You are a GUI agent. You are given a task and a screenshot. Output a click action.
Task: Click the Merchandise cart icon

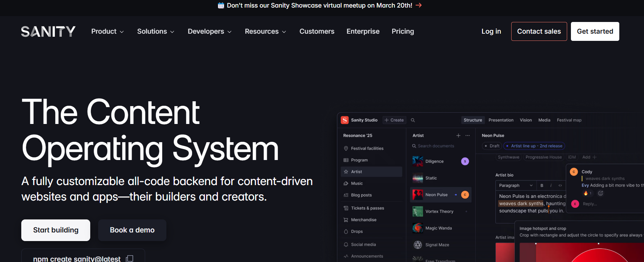tap(346, 220)
